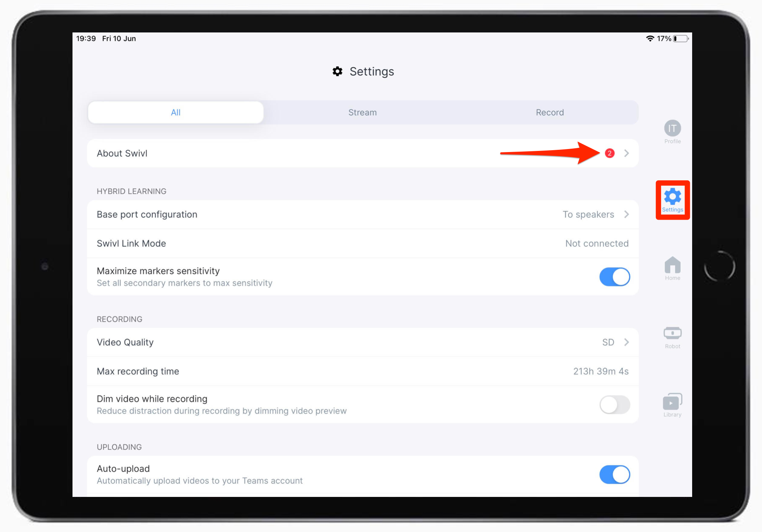Open Robot settings in sidebar

click(x=672, y=337)
